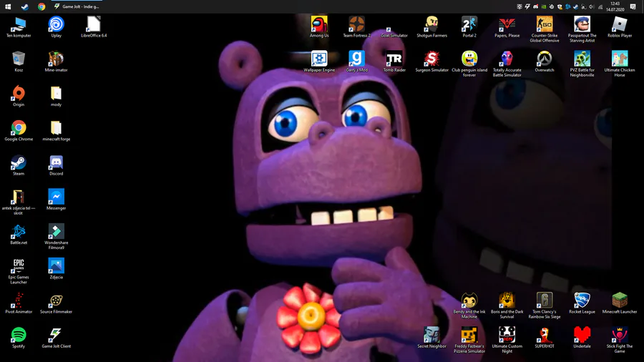This screenshot has width=644, height=362.
Task: Launch the Overwatch shortcut
Action: (x=545, y=62)
